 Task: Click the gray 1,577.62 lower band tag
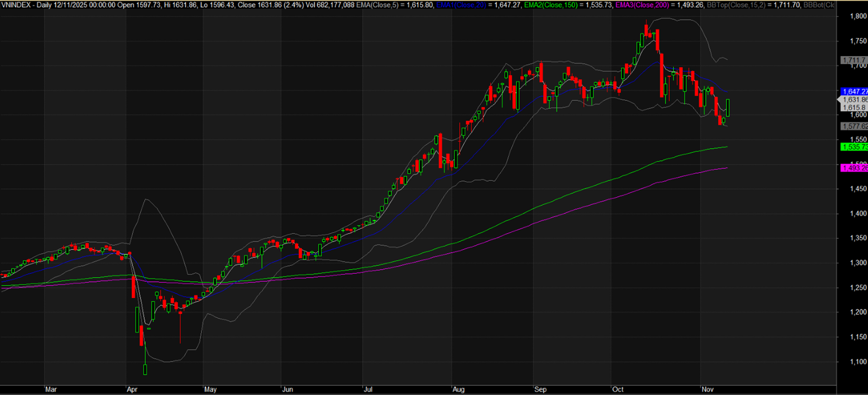[854, 126]
